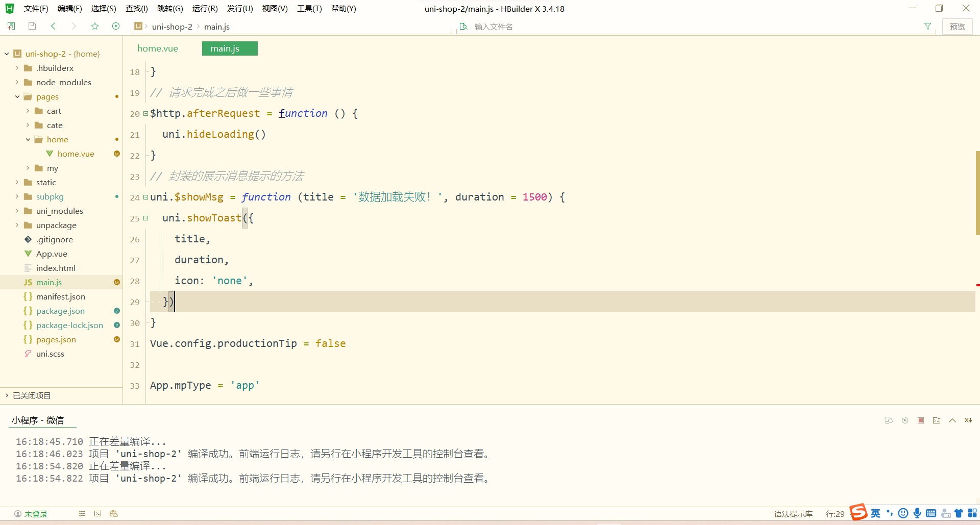Open a new terminal from console panel icon

[x=937, y=420]
